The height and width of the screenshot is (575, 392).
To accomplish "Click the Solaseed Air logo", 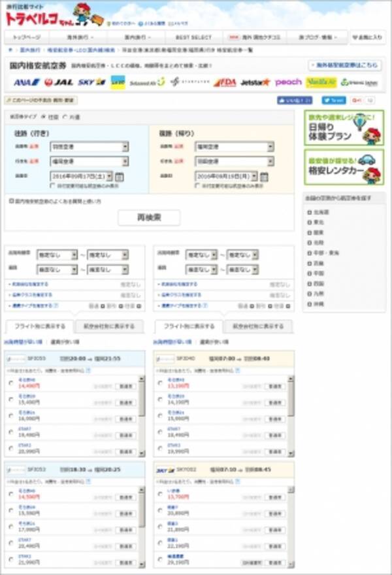I will 147,82.
